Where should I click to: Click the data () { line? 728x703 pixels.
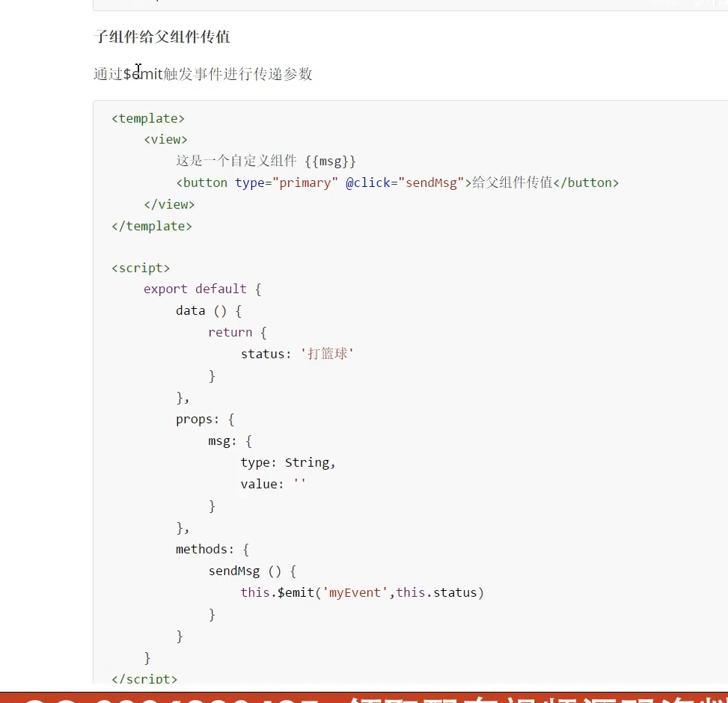pyautogui.click(x=209, y=311)
